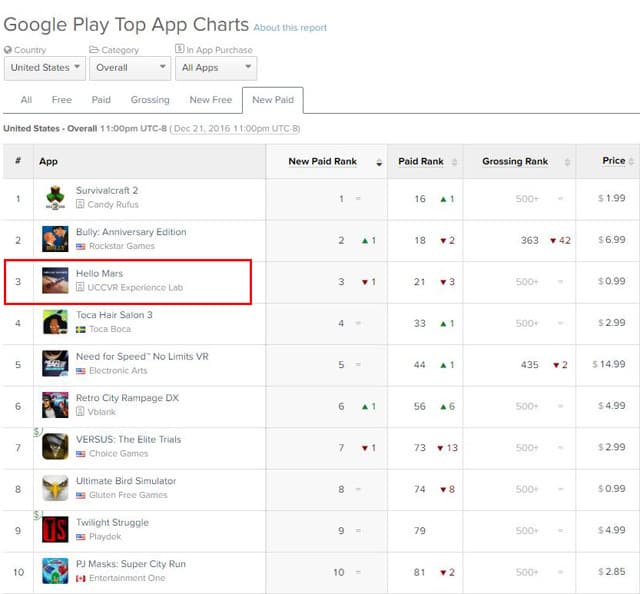Open the Survivalcraft 2 app icon
Screen dimensions: 640x594
pyautogui.click(x=55, y=198)
